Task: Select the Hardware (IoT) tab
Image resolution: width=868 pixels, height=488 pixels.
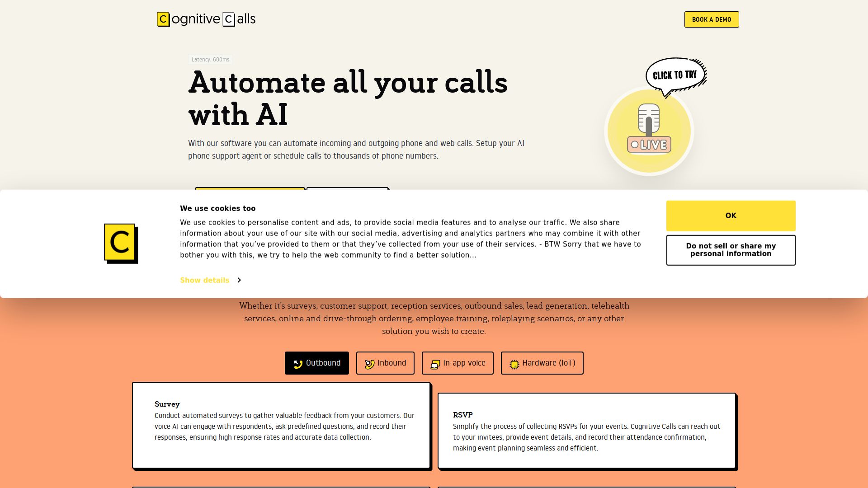Action: coord(542,363)
